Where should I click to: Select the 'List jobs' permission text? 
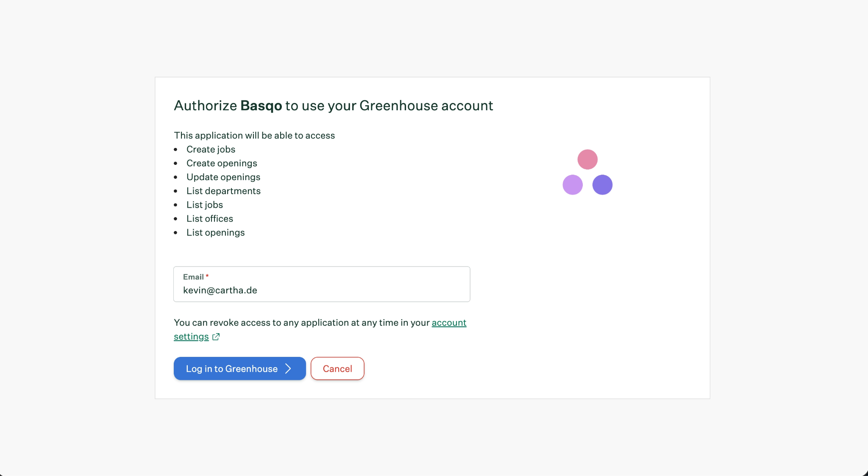(205, 205)
